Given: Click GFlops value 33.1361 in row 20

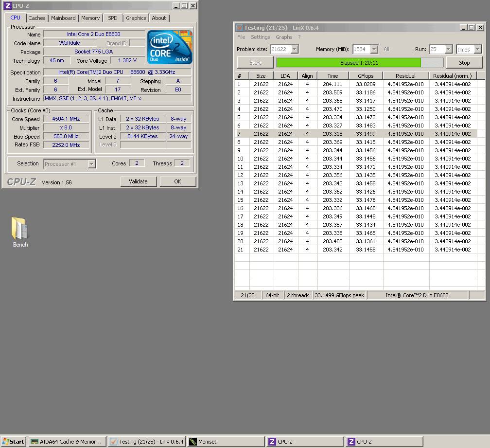Looking at the screenshot, I should tap(366, 241).
